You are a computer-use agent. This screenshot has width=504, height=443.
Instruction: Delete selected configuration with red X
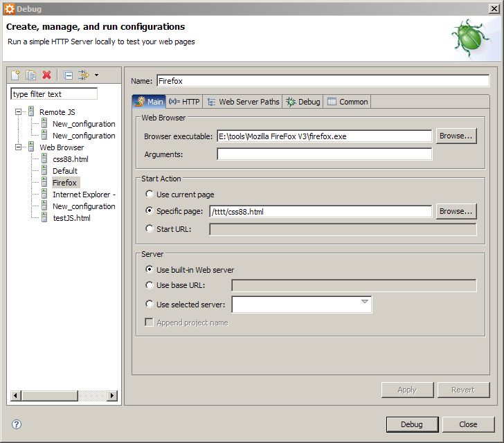tap(46, 75)
